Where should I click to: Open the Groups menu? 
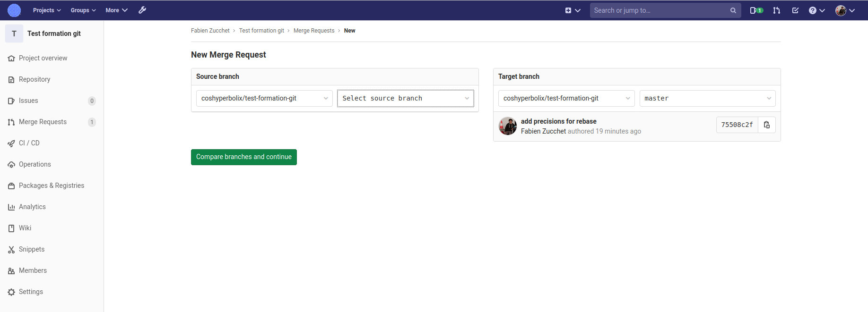(83, 10)
